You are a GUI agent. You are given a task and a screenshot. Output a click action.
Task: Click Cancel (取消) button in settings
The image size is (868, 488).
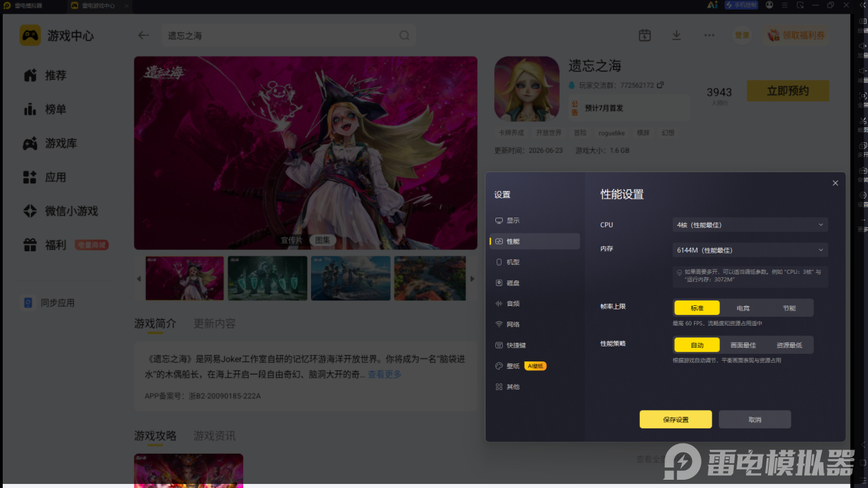[x=755, y=420]
